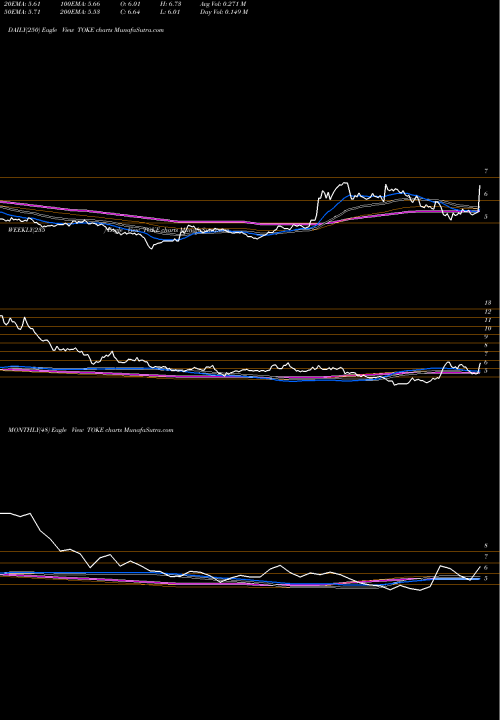Click the 100EMA: 5.66 value

pyautogui.click(x=80, y=4)
